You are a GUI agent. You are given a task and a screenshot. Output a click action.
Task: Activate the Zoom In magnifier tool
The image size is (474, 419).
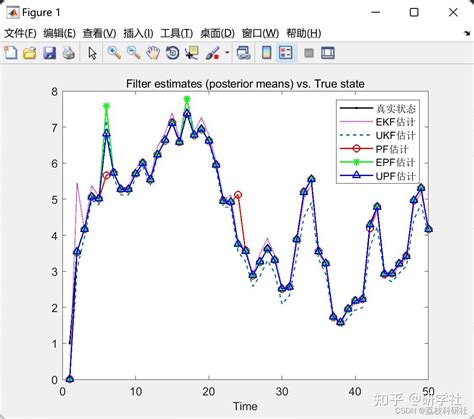pos(114,53)
